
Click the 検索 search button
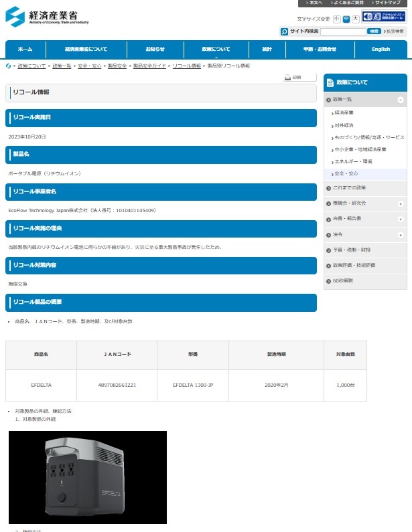374,31
